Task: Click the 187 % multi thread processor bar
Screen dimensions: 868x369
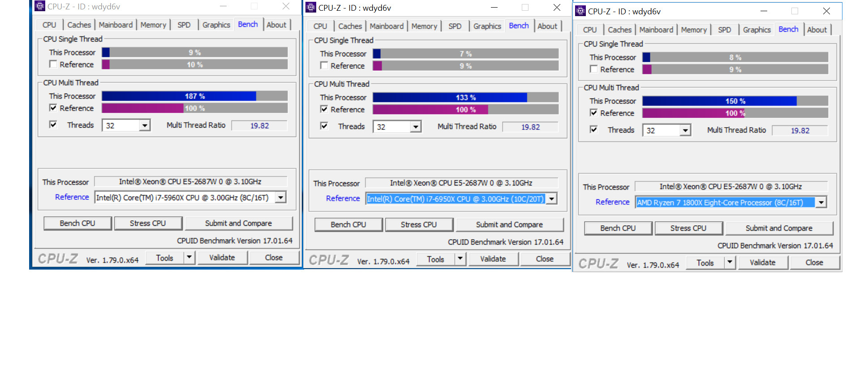Action: (195, 96)
